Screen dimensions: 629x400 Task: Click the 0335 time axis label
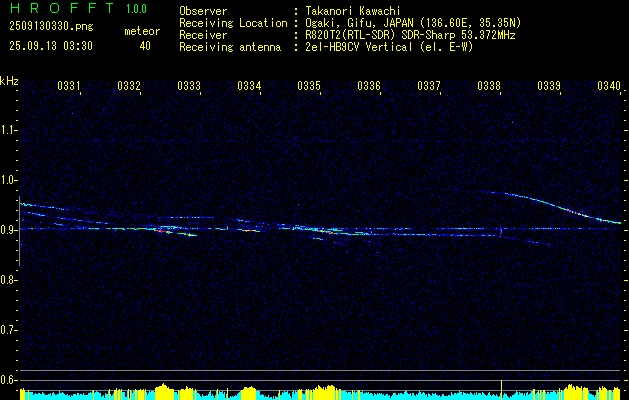coord(309,86)
